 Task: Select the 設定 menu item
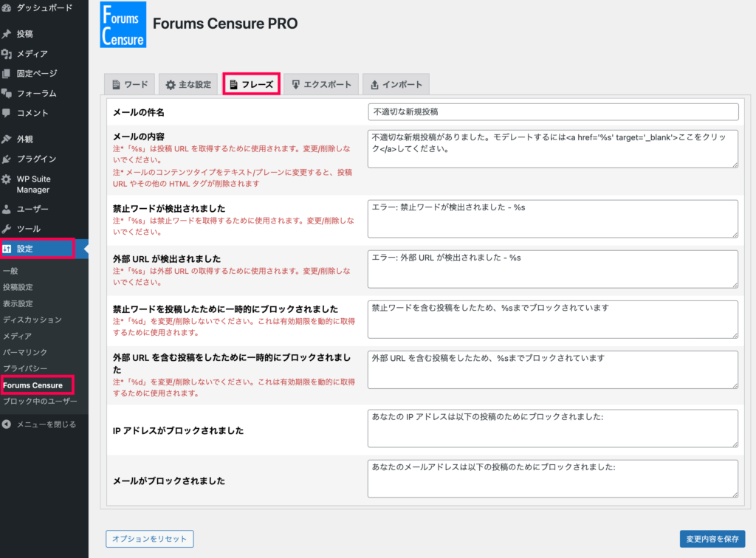coord(44,249)
